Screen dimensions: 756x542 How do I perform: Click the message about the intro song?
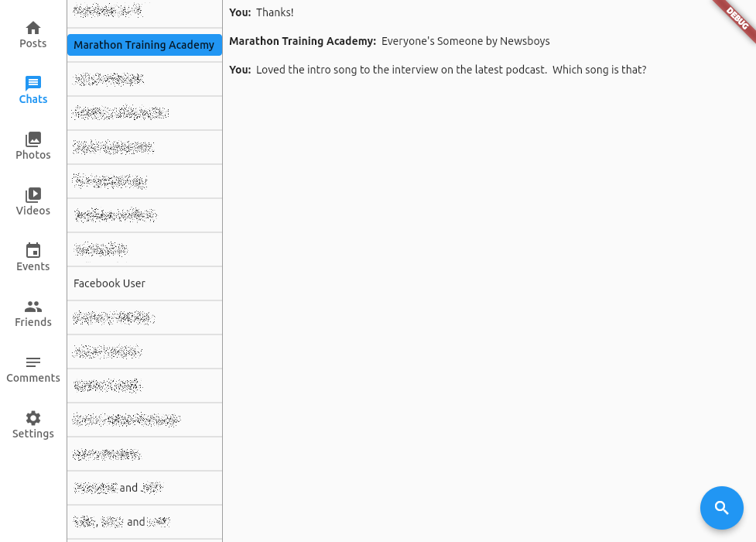pyautogui.click(x=450, y=70)
